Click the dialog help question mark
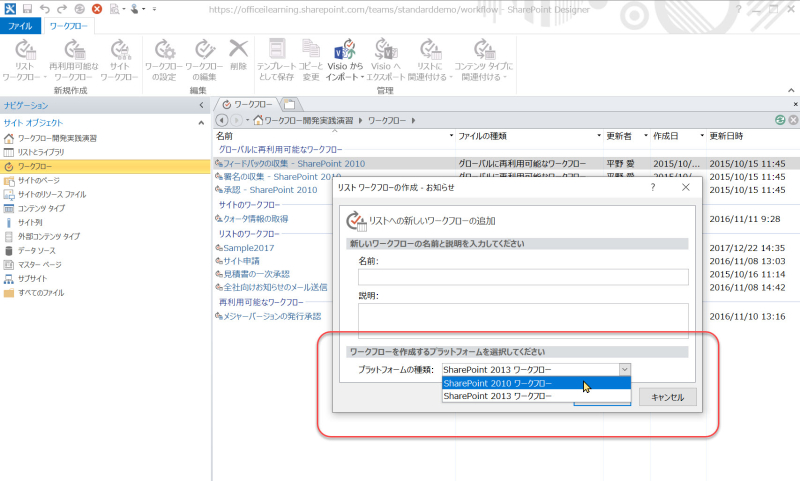This screenshot has width=800, height=481. (653, 187)
